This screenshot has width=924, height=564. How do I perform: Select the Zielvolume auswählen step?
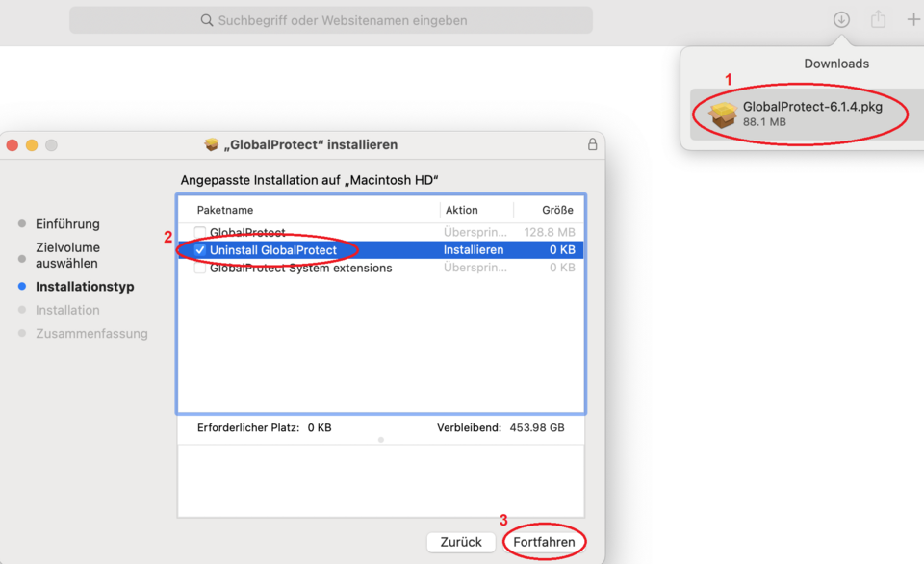pyautogui.click(x=67, y=255)
